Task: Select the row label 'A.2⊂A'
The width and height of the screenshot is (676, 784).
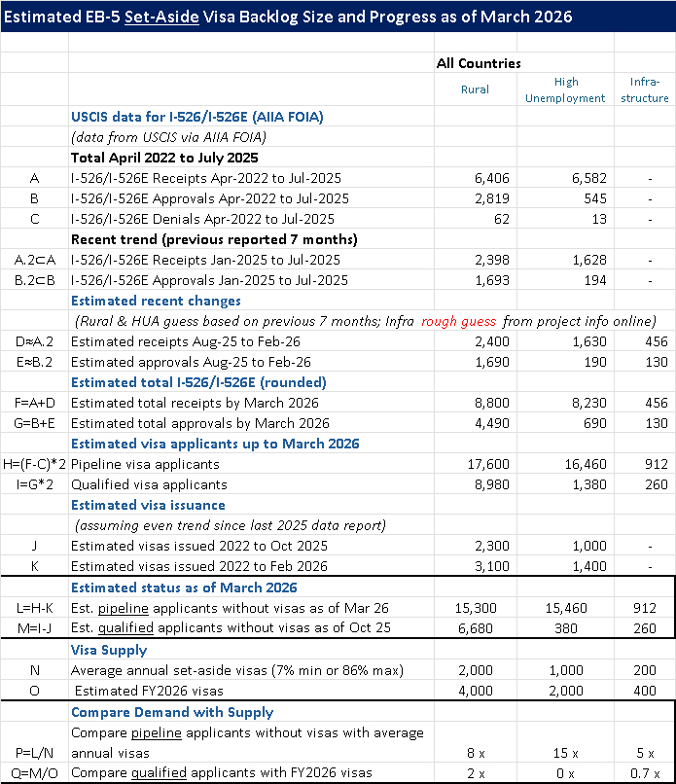Action: (x=35, y=260)
